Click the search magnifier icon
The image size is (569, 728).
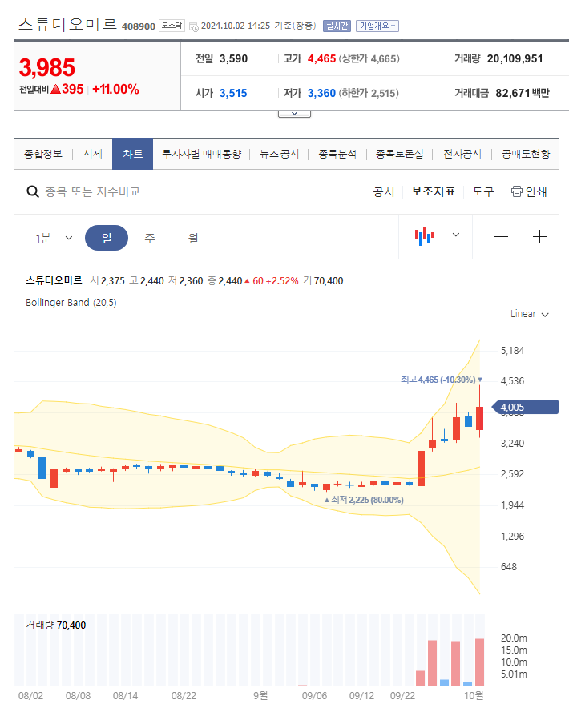point(32,191)
